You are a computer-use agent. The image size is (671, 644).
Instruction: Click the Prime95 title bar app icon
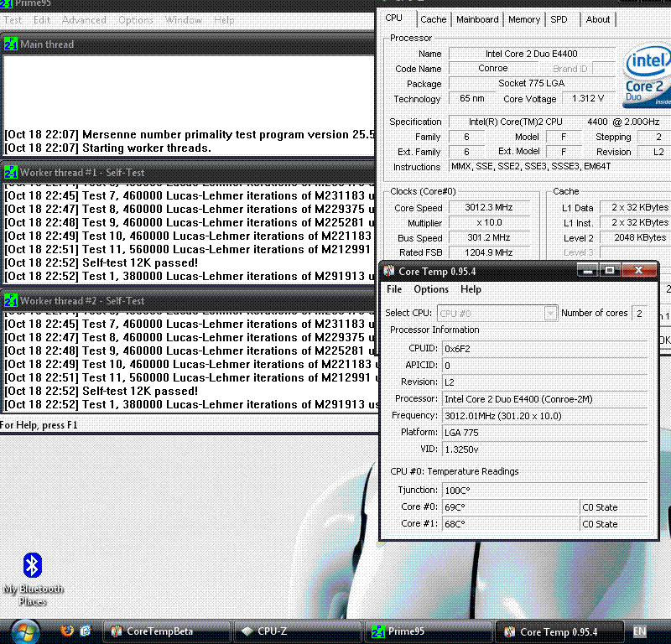(6, 3)
